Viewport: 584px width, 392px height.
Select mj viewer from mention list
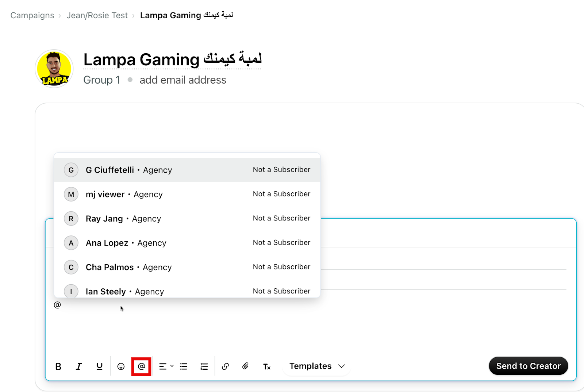(187, 194)
